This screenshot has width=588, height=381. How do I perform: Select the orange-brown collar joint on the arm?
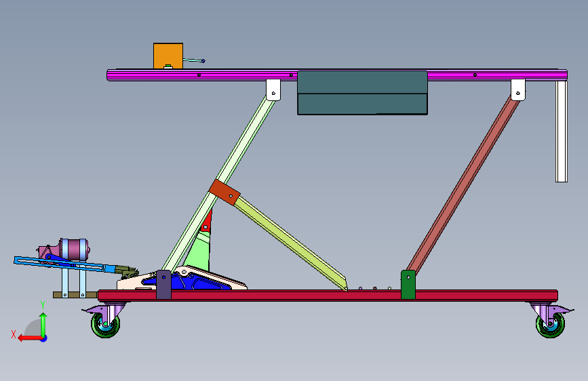[x=224, y=192]
